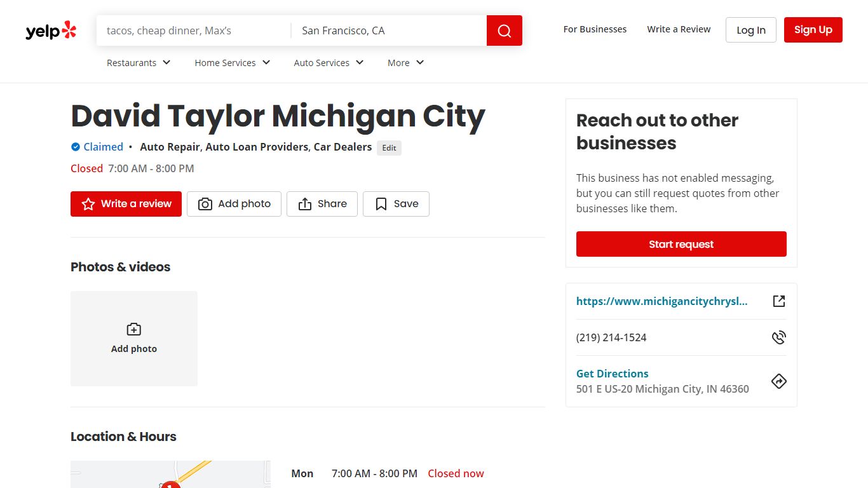Click the camera icon in Add photo button
Image resolution: width=868 pixels, height=488 pixels.
pyautogui.click(x=205, y=204)
